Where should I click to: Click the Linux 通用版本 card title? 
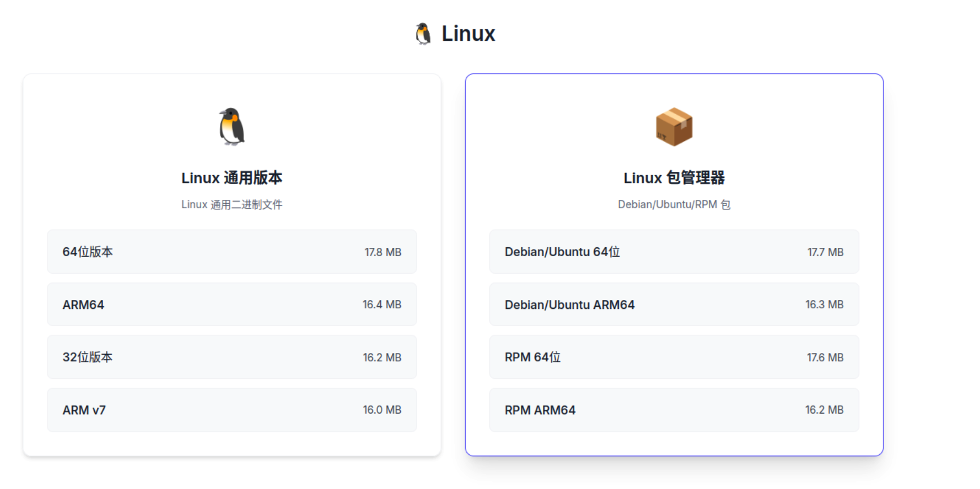pos(231,178)
